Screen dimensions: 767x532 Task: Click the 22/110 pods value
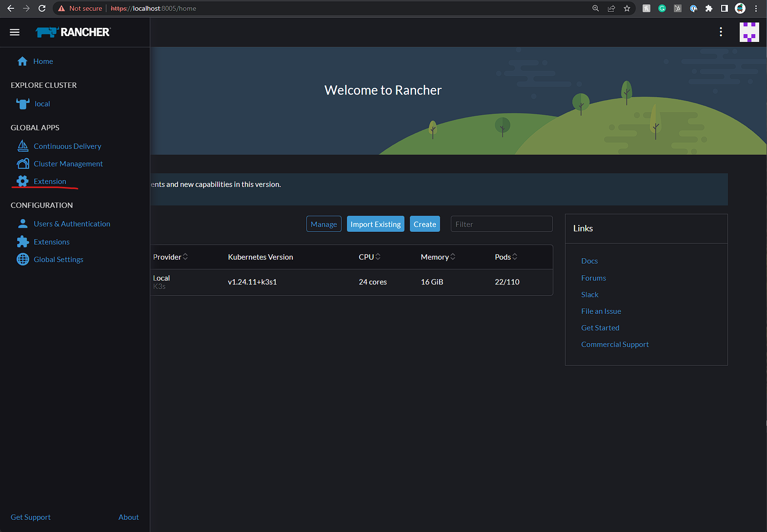click(x=507, y=282)
